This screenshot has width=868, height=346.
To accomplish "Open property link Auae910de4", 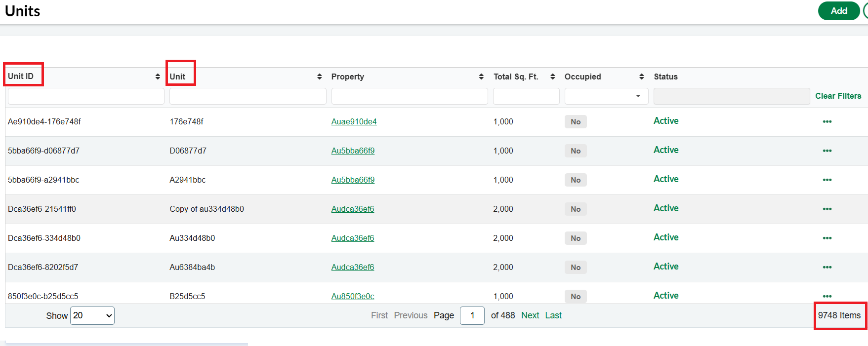I will tap(354, 121).
